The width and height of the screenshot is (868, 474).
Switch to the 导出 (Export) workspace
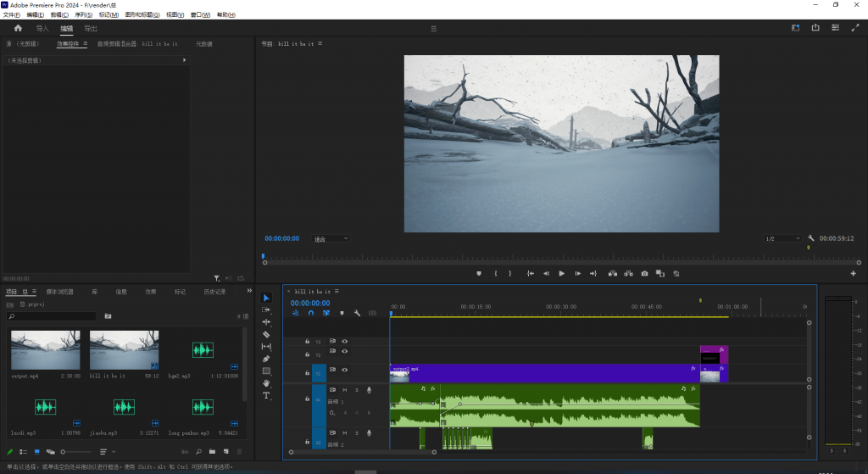point(91,28)
